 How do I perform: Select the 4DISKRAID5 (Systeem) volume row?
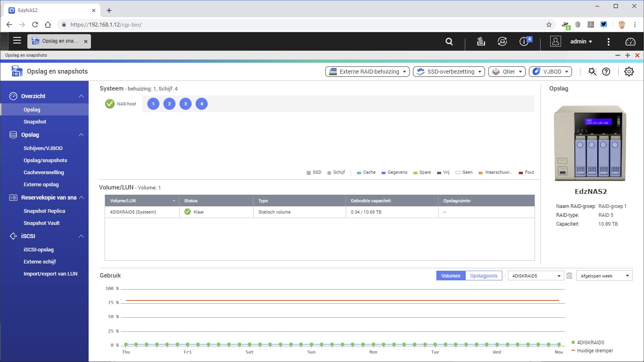(x=320, y=212)
